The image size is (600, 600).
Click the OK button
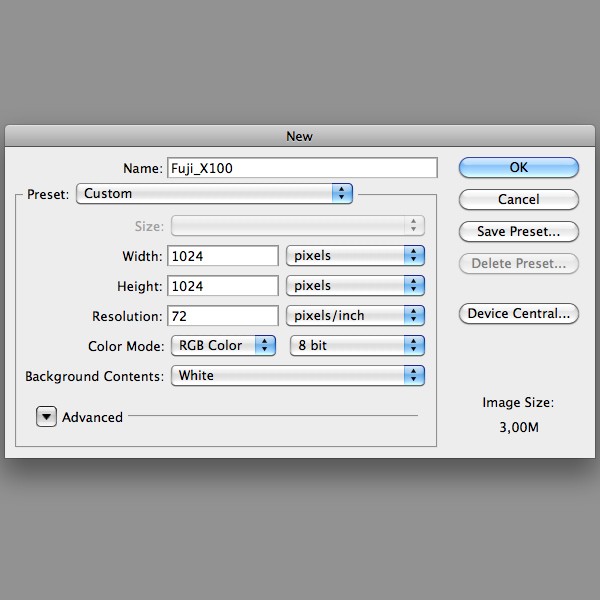tap(518, 168)
